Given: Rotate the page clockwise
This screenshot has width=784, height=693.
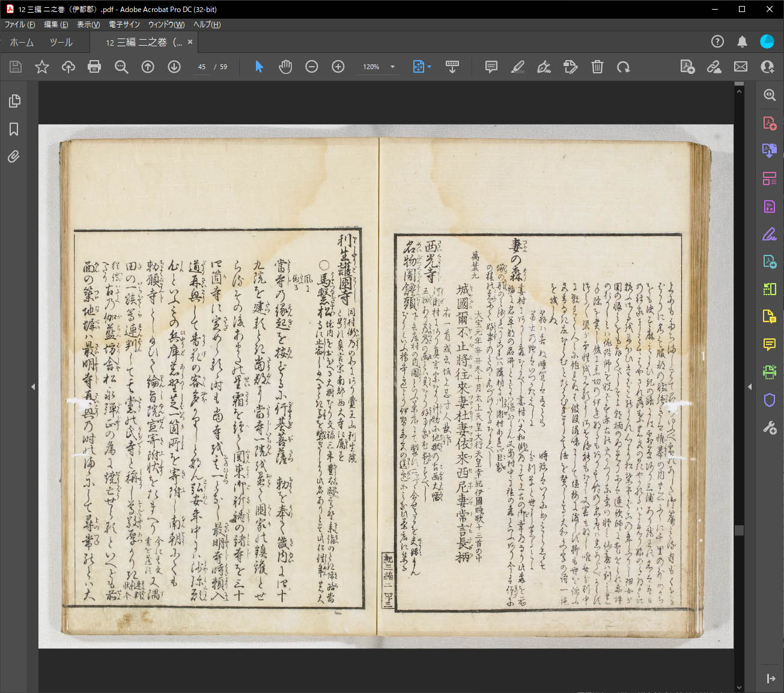Looking at the screenshot, I should pos(624,67).
